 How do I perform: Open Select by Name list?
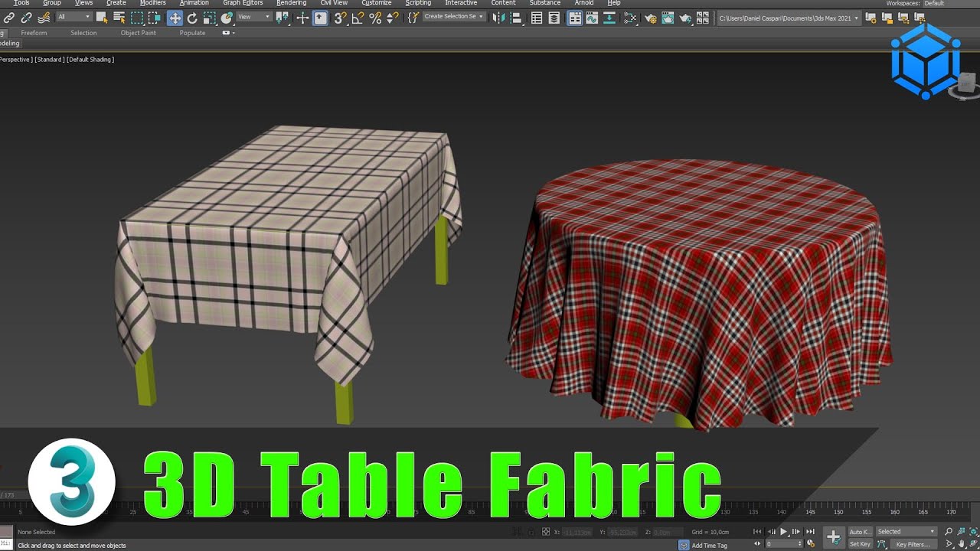click(x=119, y=18)
